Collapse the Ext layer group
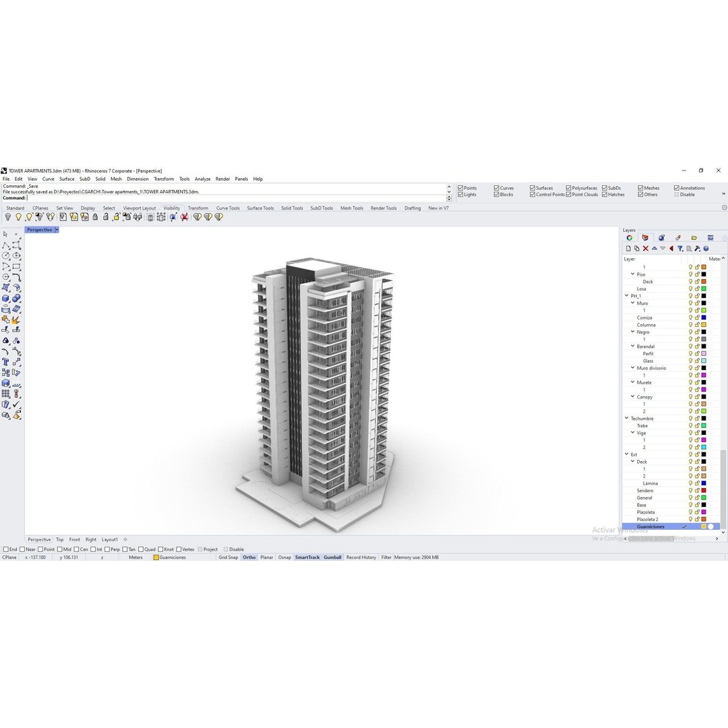The image size is (728, 728). coord(626,454)
